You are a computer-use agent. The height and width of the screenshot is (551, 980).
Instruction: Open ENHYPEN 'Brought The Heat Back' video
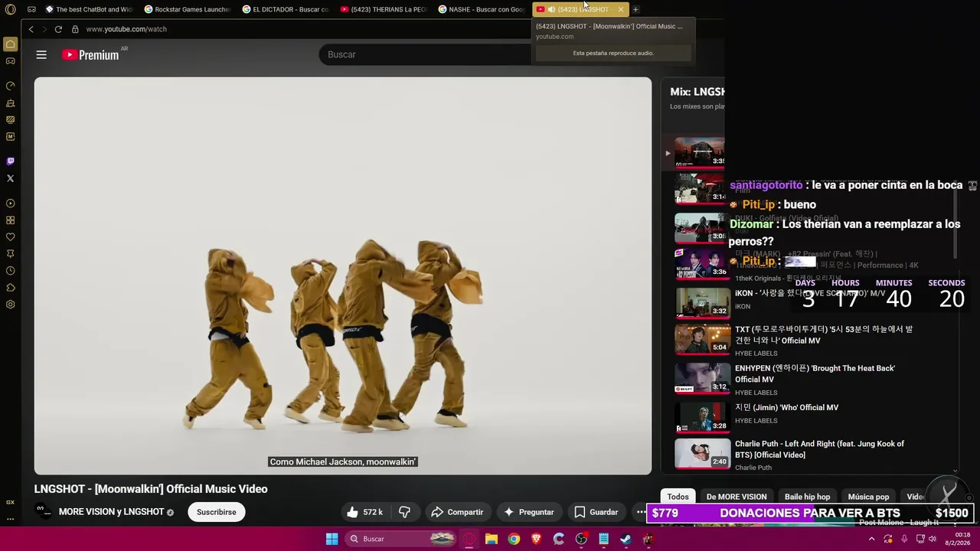[815, 373]
